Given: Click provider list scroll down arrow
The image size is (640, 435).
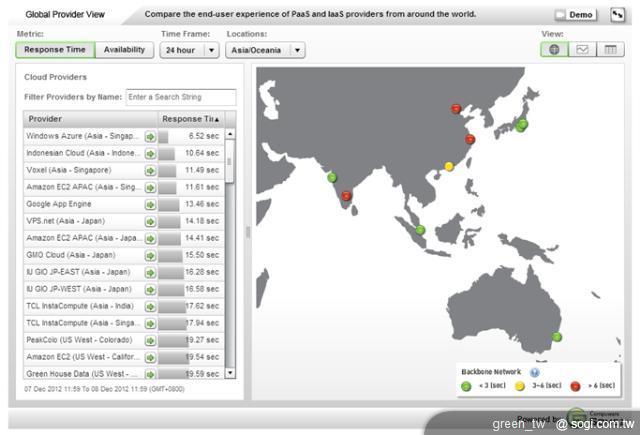Looking at the screenshot, I should tap(230, 373).
